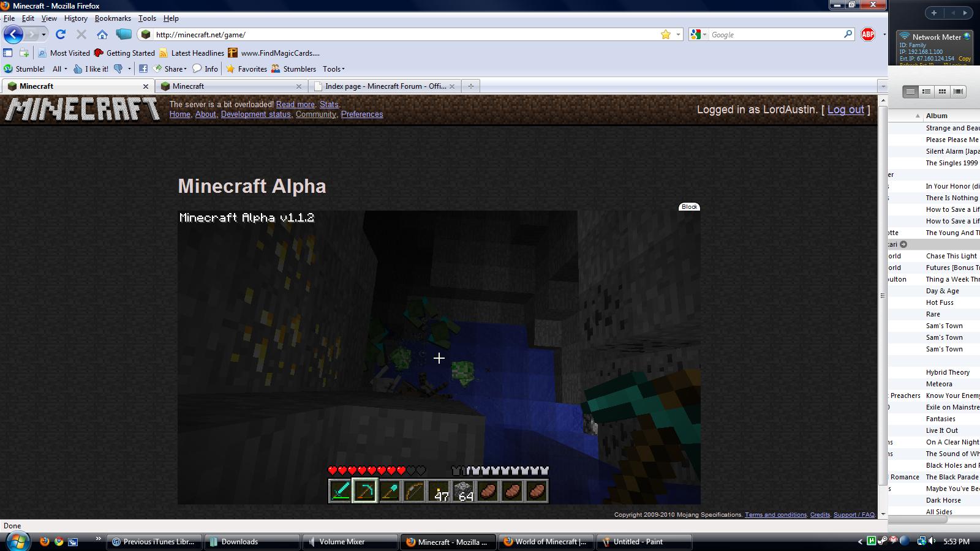980x551 pixels.
Task: Switch iTunes to grid view
Action: [942, 91]
